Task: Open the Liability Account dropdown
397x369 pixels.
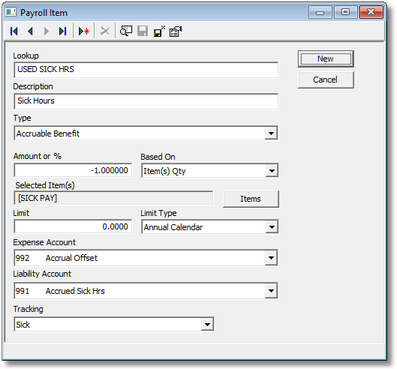Action: point(271,291)
